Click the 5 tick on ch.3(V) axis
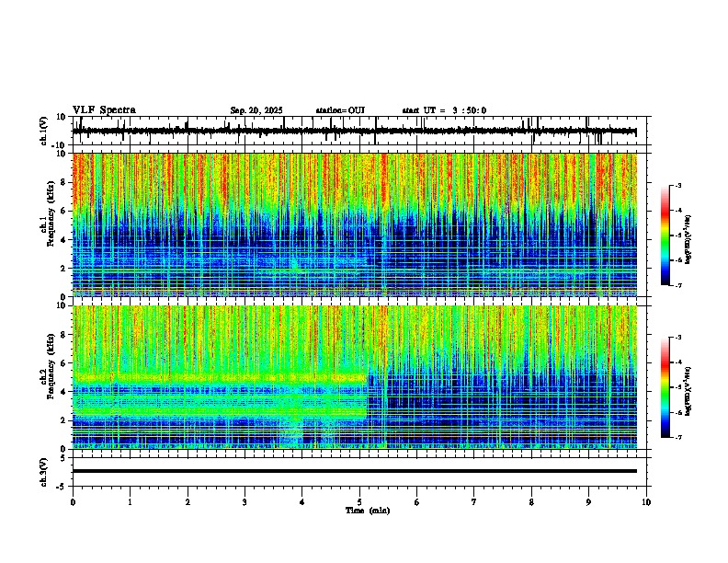This screenshot has height=563, width=728. (x=64, y=458)
